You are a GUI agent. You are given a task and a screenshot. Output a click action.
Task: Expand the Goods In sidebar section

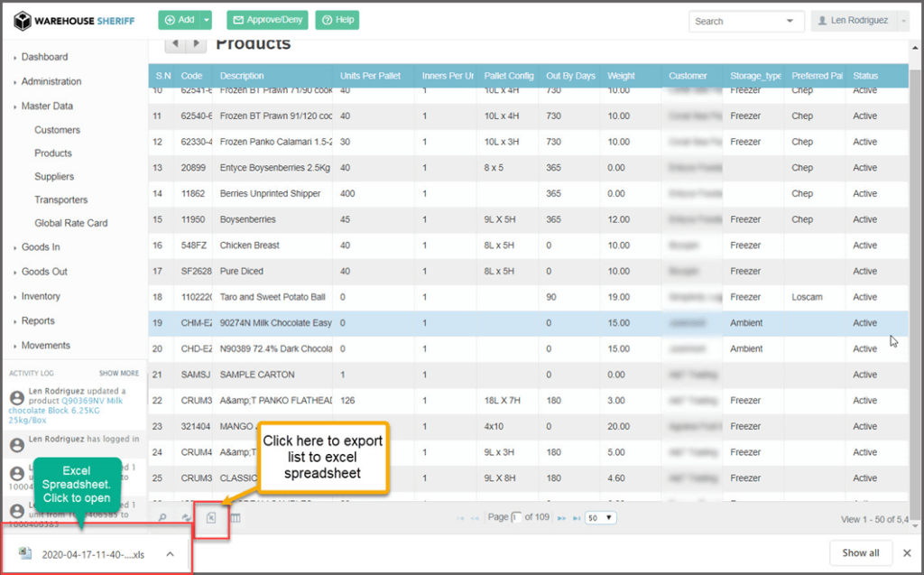pyautogui.click(x=41, y=247)
